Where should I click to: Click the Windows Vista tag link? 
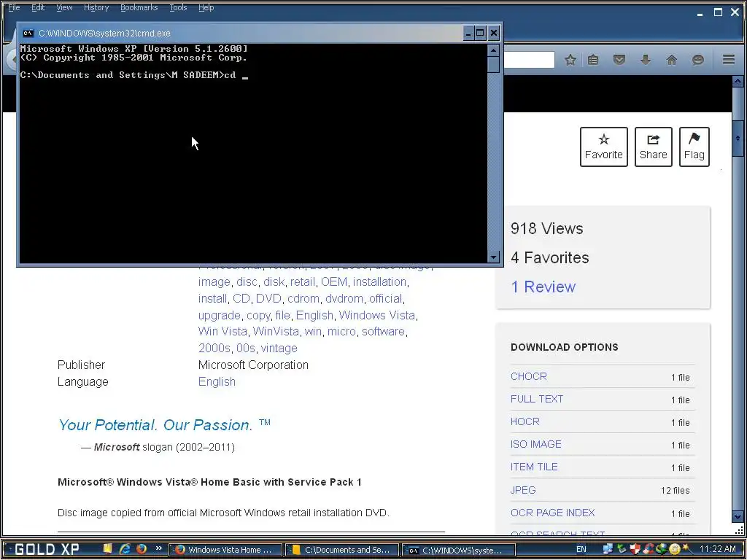pyautogui.click(x=377, y=315)
